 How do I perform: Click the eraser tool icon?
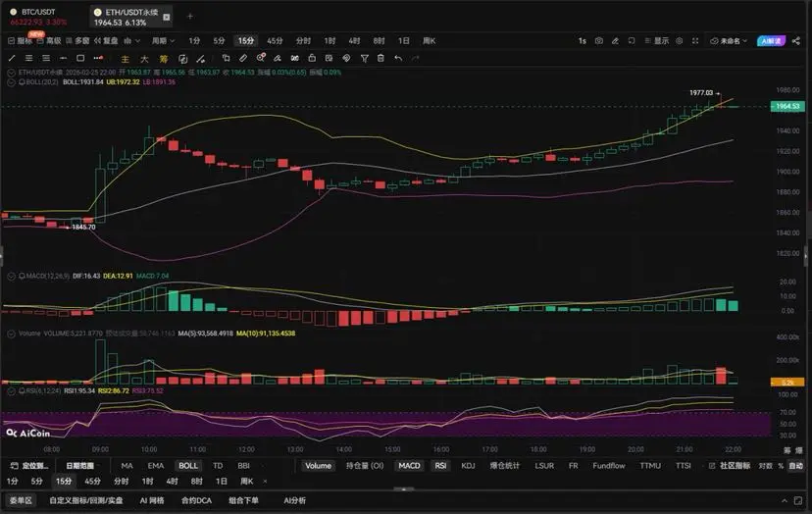click(x=278, y=58)
